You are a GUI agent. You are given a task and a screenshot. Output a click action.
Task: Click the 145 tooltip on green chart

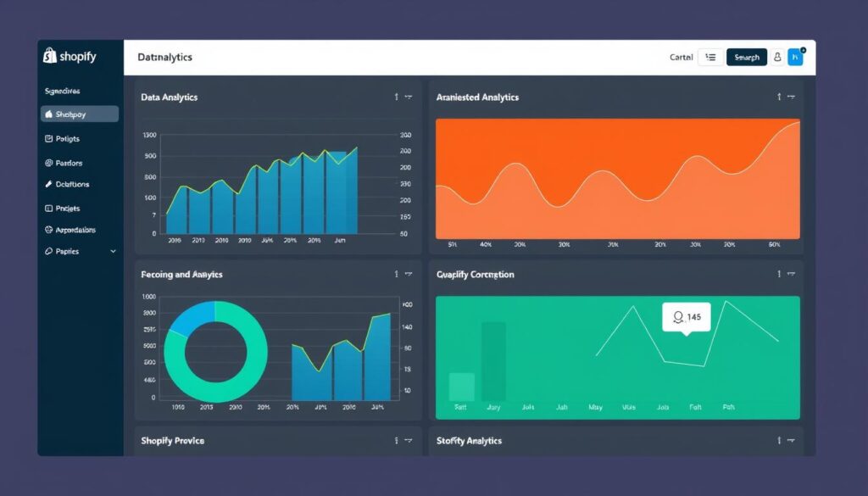tap(686, 317)
